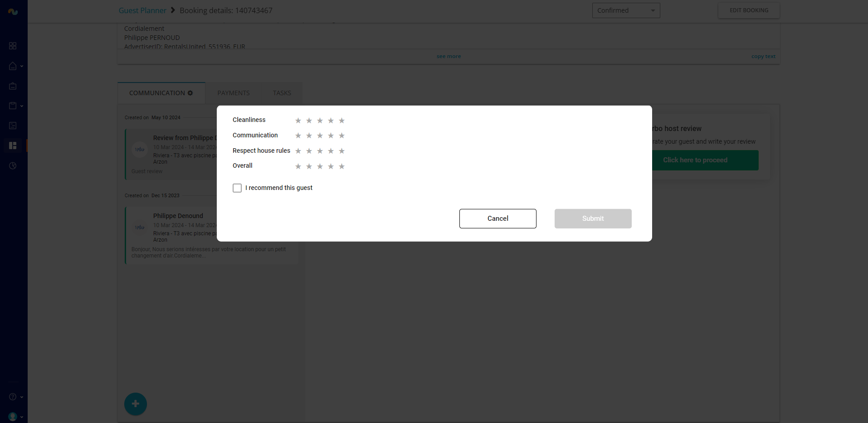Image resolution: width=868 pixels, height=423 pixels.
Task: Click the app logo in sidebar
Action: click(13, 12)
